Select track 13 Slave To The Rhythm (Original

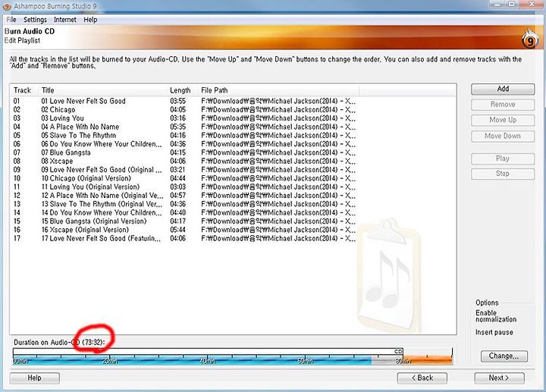pos(184,204)
